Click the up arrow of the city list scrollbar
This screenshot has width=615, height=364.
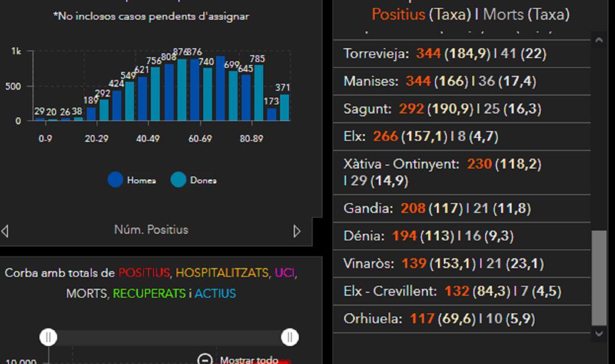600,40
